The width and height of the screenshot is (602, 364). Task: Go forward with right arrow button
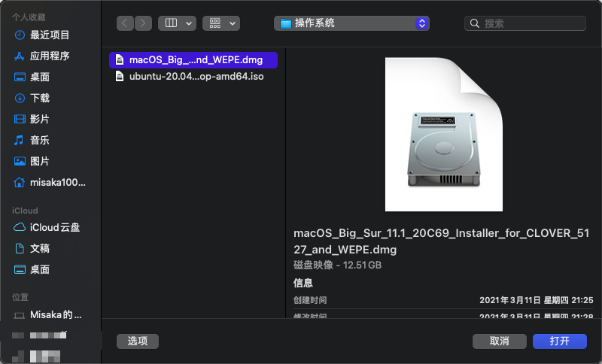143,23
